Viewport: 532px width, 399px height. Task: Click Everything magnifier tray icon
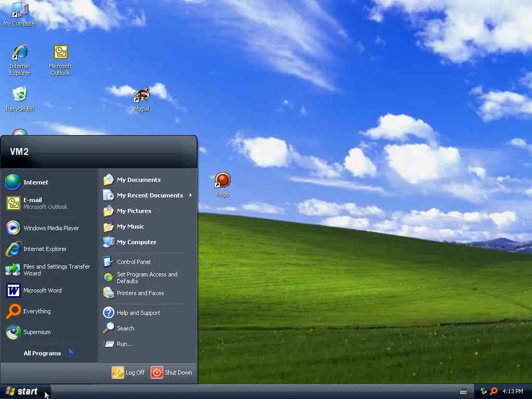pos(494,392)
